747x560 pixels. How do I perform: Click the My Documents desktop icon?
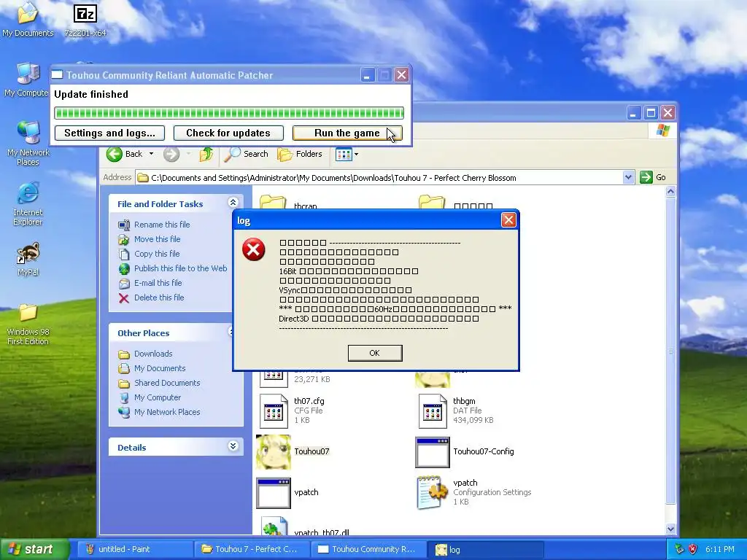[x=28, y=20]
